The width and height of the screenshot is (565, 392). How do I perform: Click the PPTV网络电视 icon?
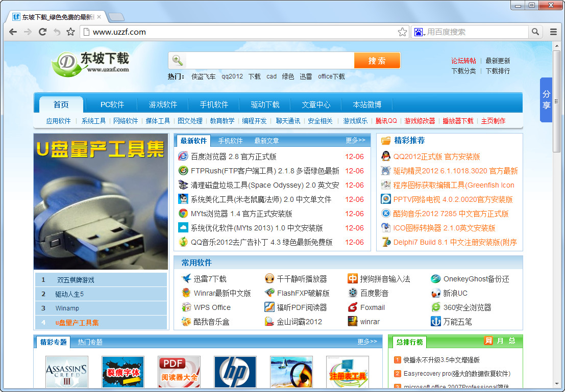(x=386, y=199)
